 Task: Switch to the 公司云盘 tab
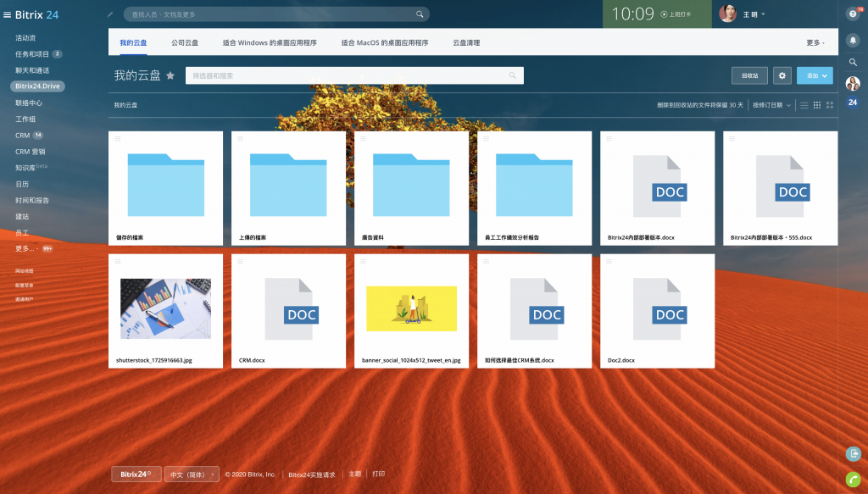(184, 42)
